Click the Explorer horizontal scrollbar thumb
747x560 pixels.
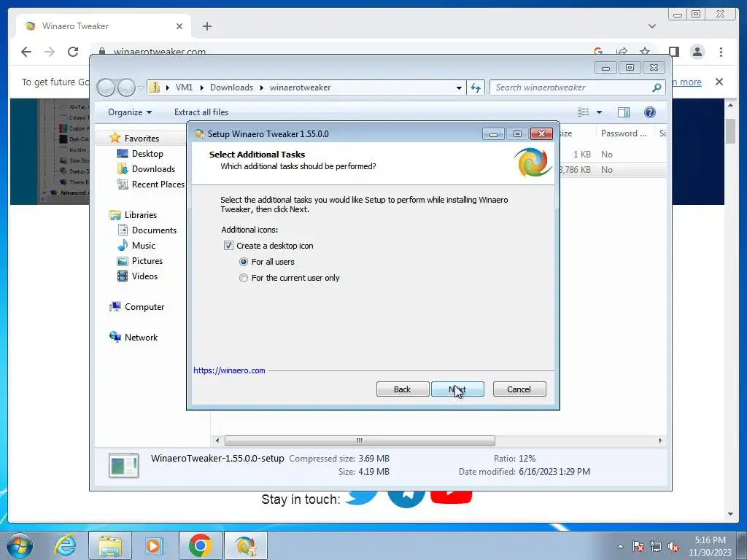pos(360,440)
